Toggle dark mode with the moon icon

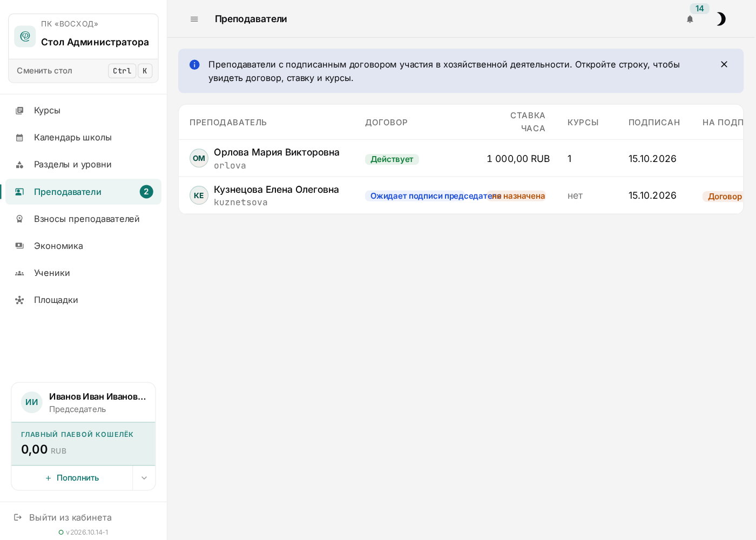(721, 19)
